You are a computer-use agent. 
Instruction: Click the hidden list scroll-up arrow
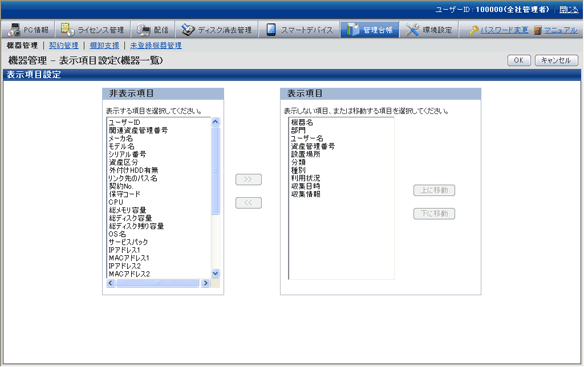[215, 122]
